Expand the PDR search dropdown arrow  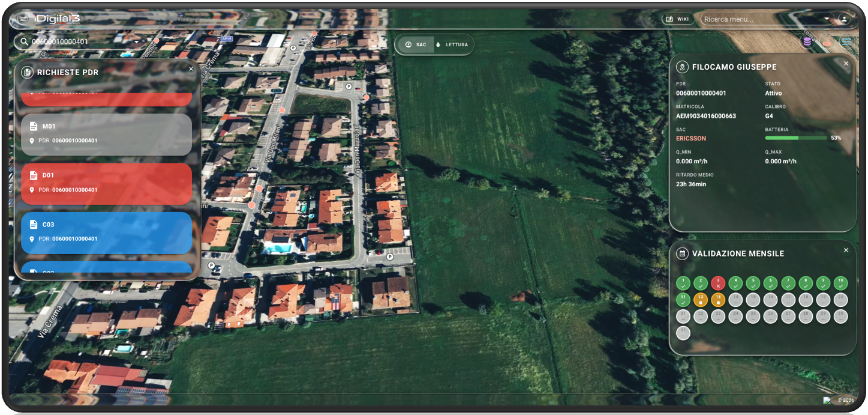click(137, 42)
